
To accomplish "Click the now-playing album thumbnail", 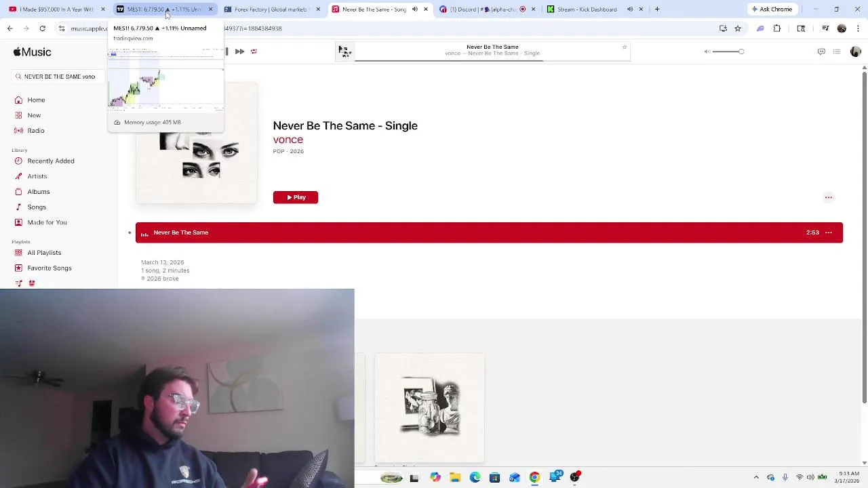I will click(344, 52).
